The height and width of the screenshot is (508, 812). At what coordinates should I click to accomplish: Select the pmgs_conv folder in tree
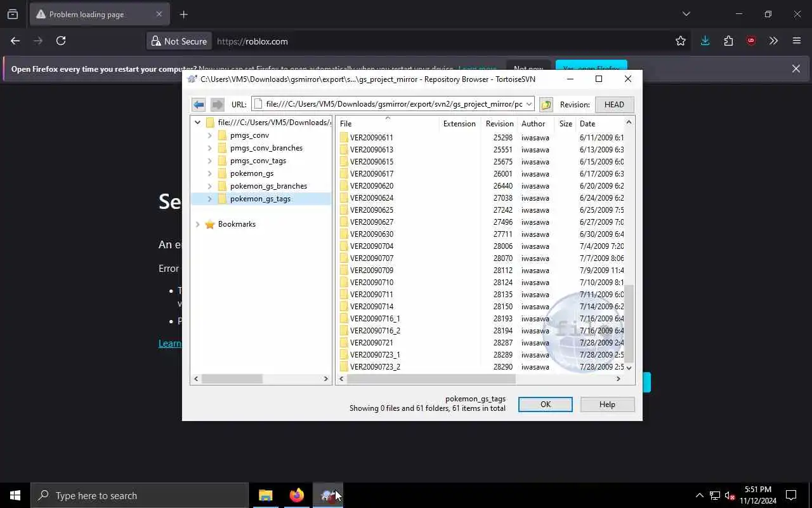(x=249, y=135)
